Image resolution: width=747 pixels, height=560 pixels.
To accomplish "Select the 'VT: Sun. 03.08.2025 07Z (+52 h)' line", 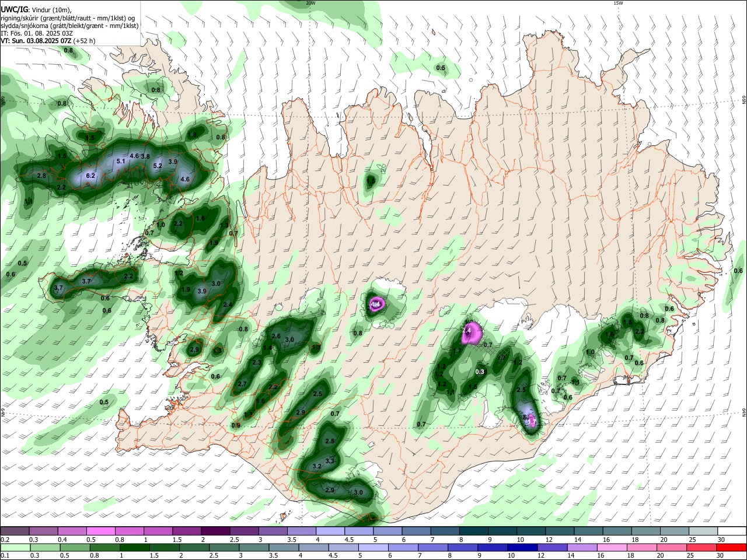I will coord(48,41).
